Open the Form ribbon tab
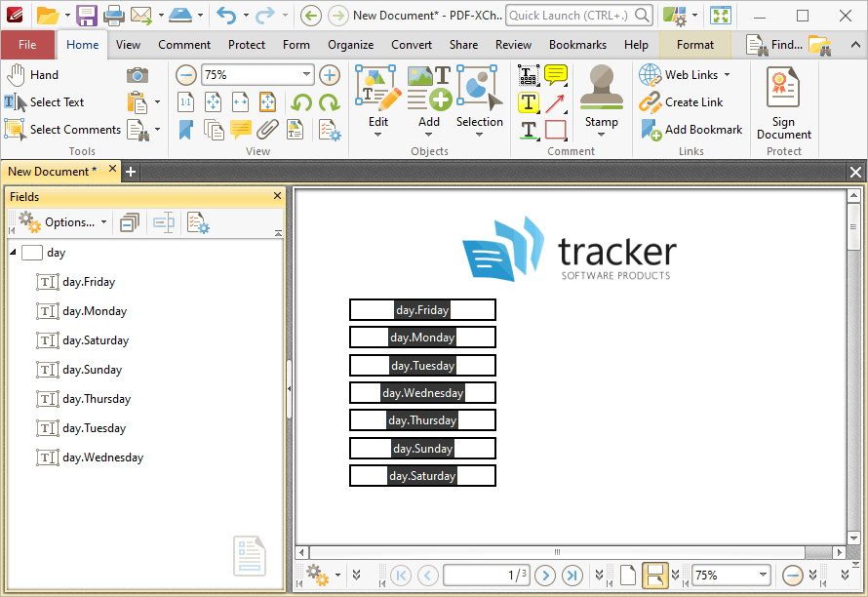868x597 pixels. click(296, 45)
